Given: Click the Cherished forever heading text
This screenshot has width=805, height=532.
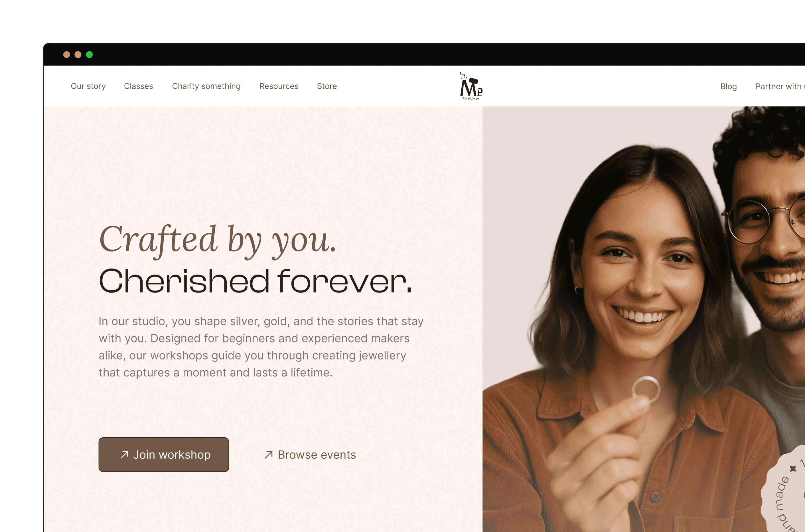Looking at the screenshot, I should click(x=255, y=281).
